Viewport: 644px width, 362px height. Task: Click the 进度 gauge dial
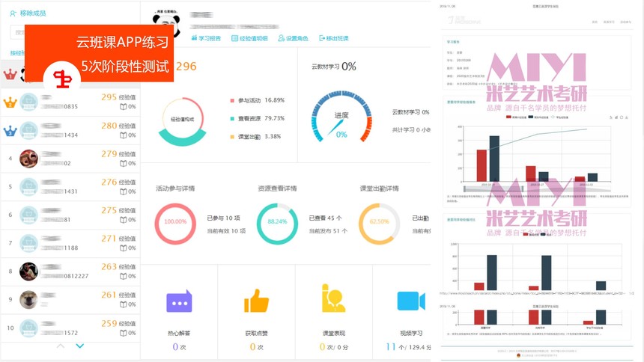tap(341, 117)
